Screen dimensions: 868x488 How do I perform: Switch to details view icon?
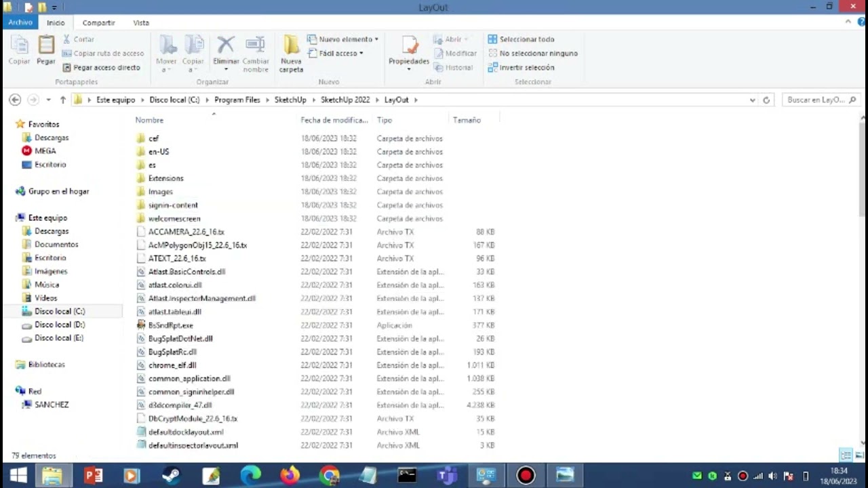(846, 455)
